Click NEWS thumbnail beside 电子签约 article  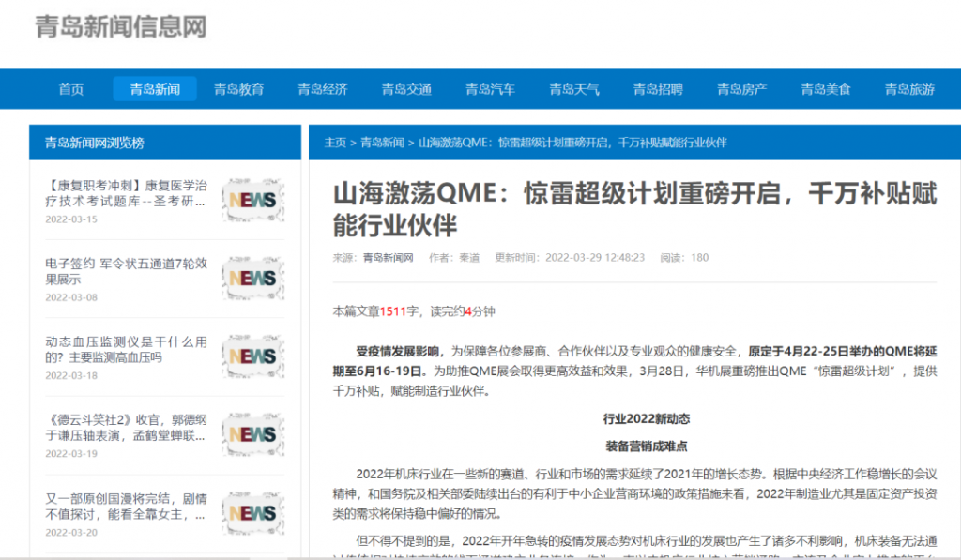coord(253,279)
